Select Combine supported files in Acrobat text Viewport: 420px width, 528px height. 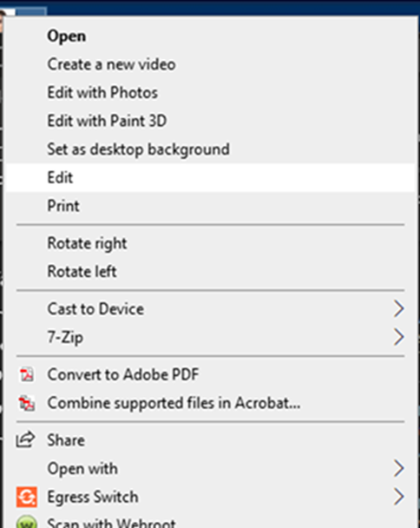tap(174, 403)
